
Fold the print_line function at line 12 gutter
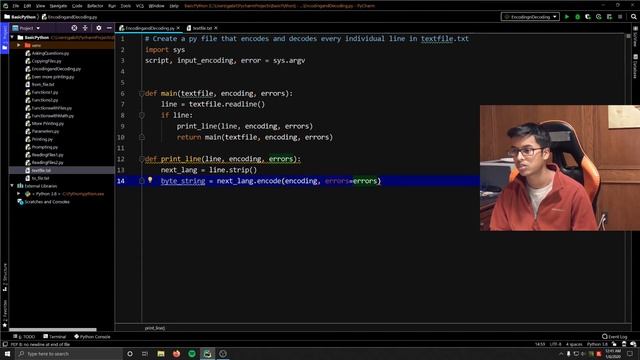click(x=142, y=159)
